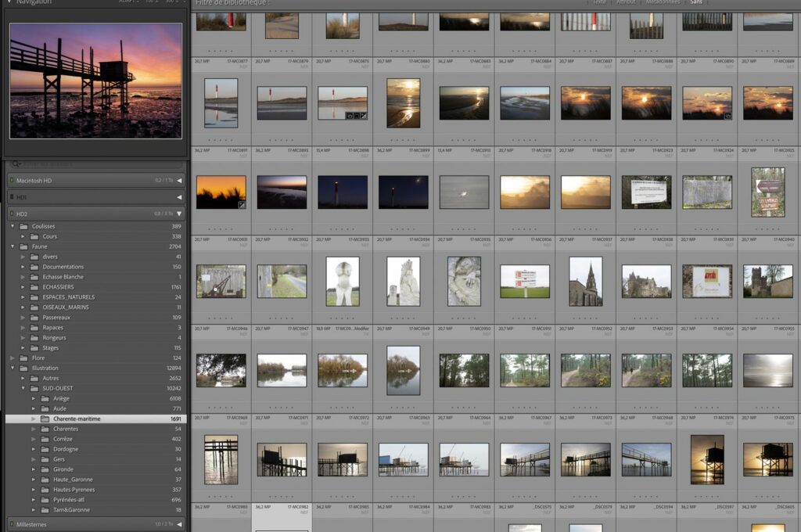This screenshot has width=801, height=532.
Task: Click the ESPACES_NATURELS folder icon
Action: [34, 297]
